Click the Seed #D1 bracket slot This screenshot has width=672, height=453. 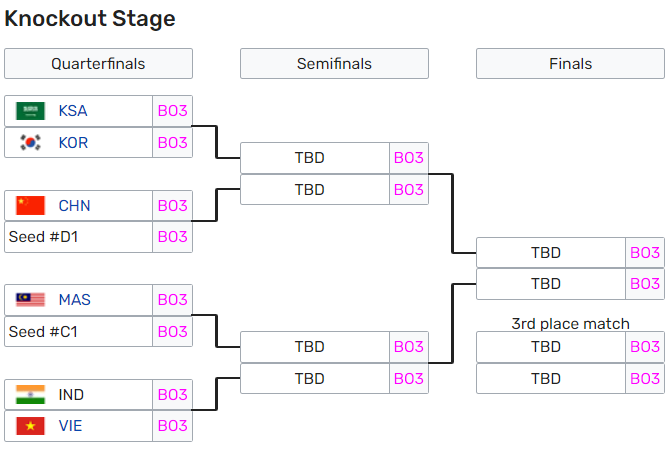78,237
